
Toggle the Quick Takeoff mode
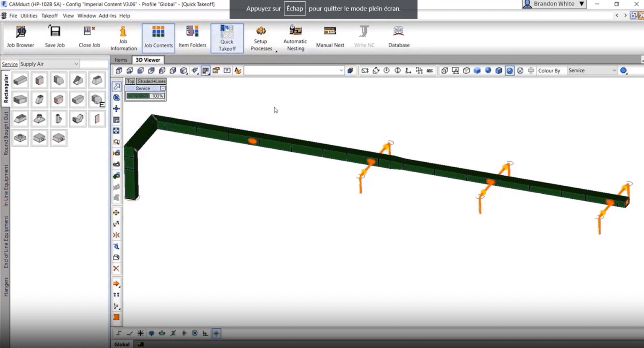click(x=227, y=38)
